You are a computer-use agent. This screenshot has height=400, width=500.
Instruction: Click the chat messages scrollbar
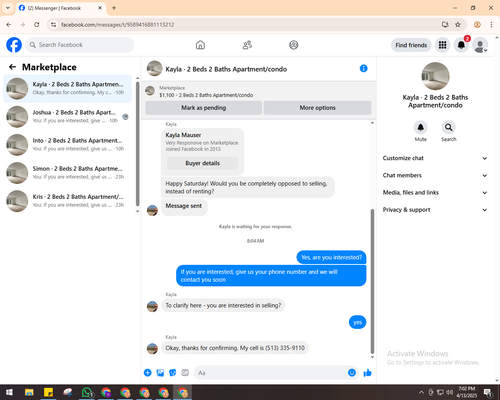372,282
